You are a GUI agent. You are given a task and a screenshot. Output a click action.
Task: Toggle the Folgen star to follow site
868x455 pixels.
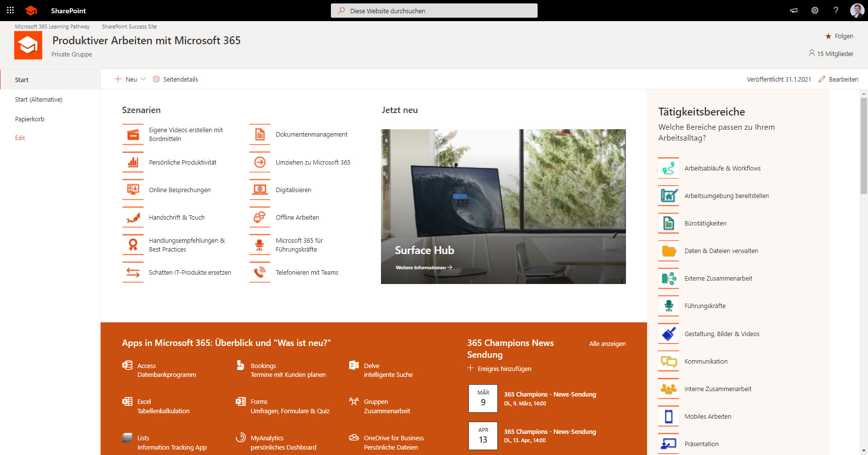829,36
